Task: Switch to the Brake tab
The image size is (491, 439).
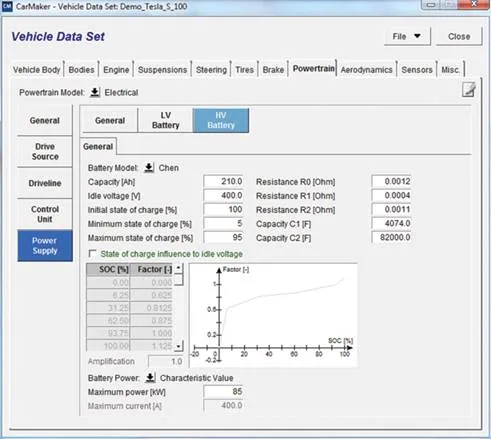Action: (273, 70)
